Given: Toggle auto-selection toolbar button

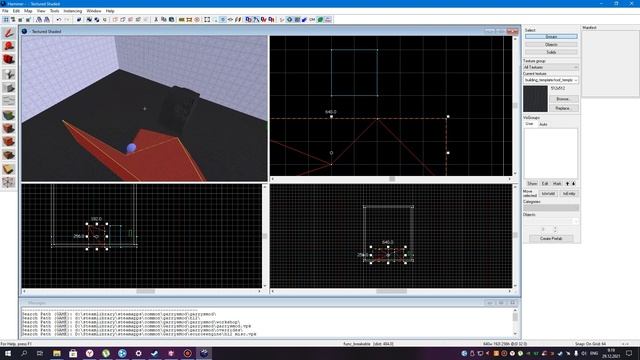Looking at the screenshot, I should (x=215, y=20).
